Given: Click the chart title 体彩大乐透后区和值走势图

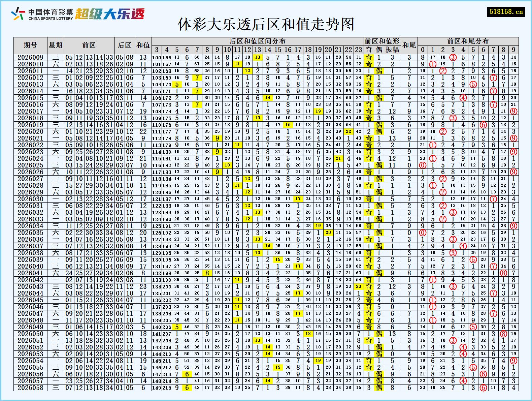Looking at the screenshot, I should pyautogui.click(x=266, y=24).
